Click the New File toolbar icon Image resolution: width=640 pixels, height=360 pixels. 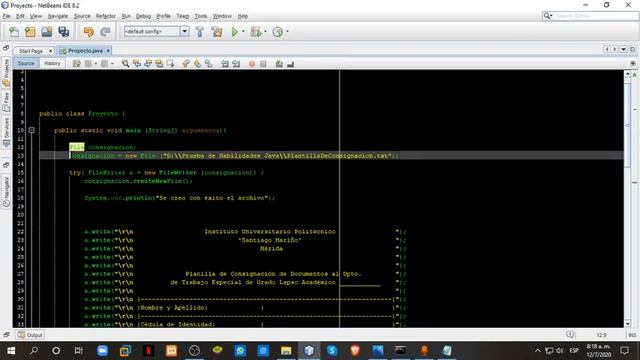pyautogui.click(x=14, y=32)
